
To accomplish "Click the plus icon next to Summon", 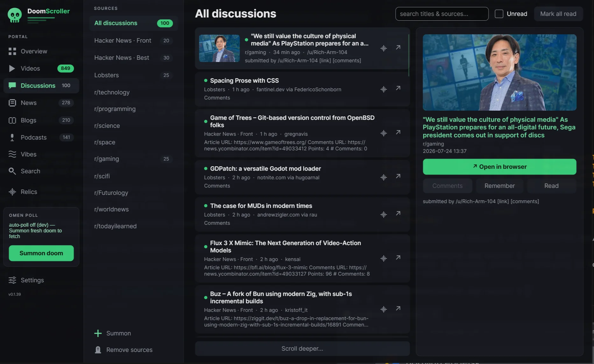I will tap(98, 333).
